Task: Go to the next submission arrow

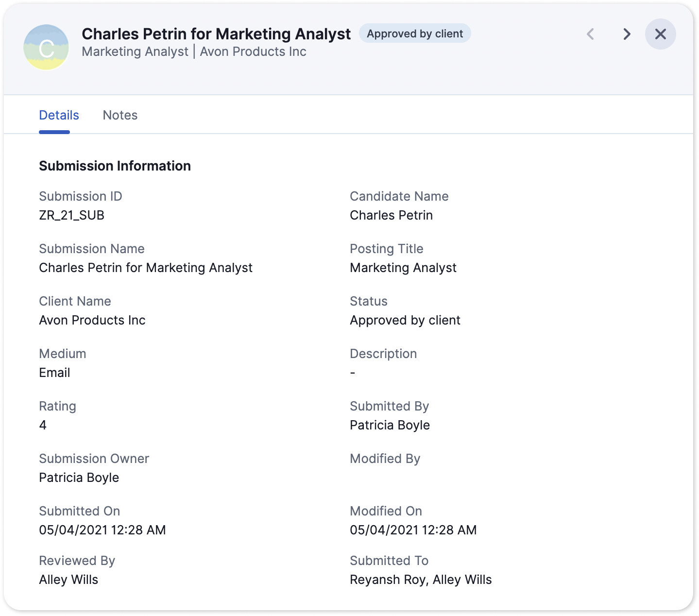Action: pos(627,34)
